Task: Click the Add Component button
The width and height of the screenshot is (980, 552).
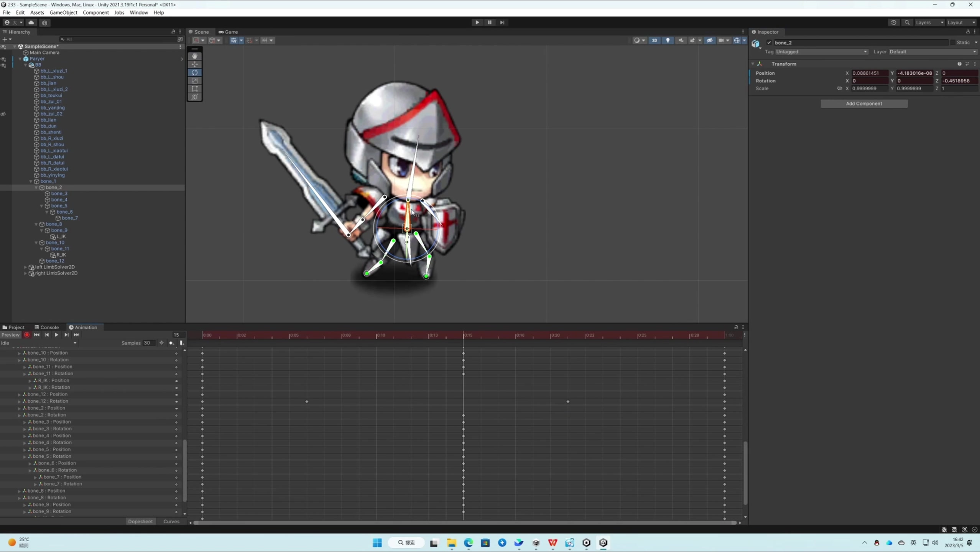Action: pyautogui.click(x=863, y=103)
